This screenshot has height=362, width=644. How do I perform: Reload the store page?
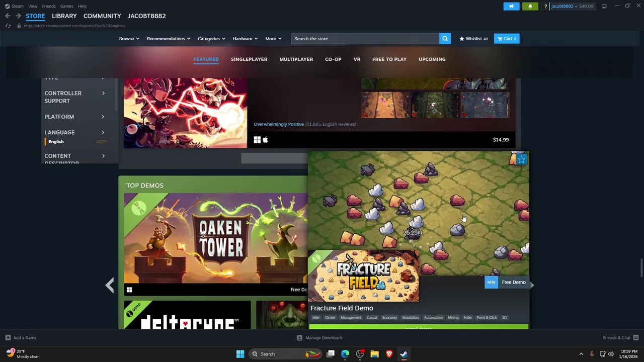point(8,26)
